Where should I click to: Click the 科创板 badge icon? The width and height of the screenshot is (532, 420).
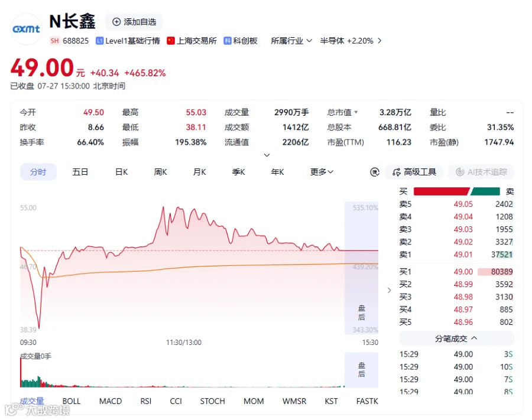pyautogui.click(x=228, y=41)
